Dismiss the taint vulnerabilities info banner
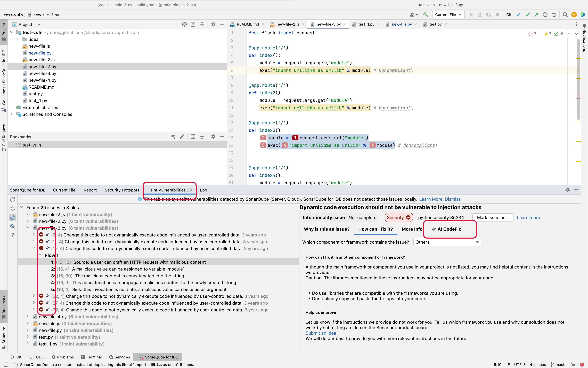The width and height of the screenshot is (588, 368). click(x=452, y=199)
